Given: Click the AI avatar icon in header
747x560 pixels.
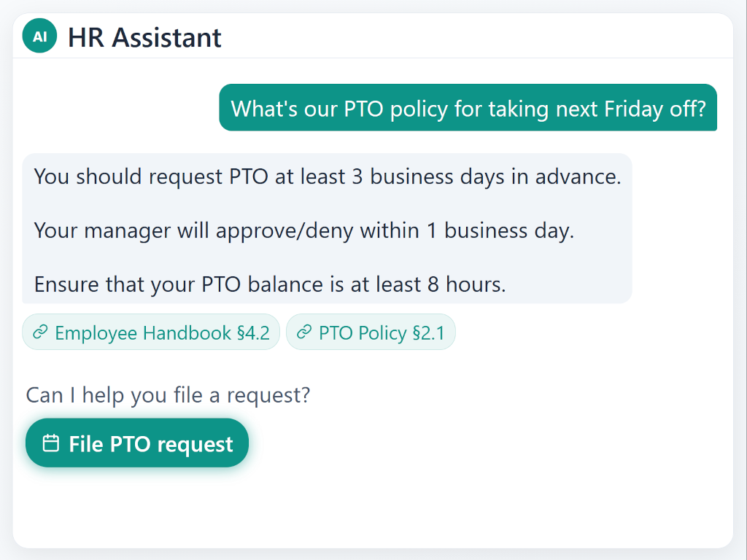Looking at the screenshot, I should [39, 36].
